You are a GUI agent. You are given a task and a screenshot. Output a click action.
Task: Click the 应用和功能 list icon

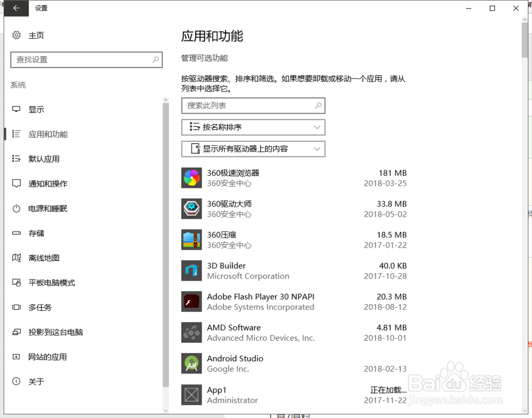coord(16,134)
